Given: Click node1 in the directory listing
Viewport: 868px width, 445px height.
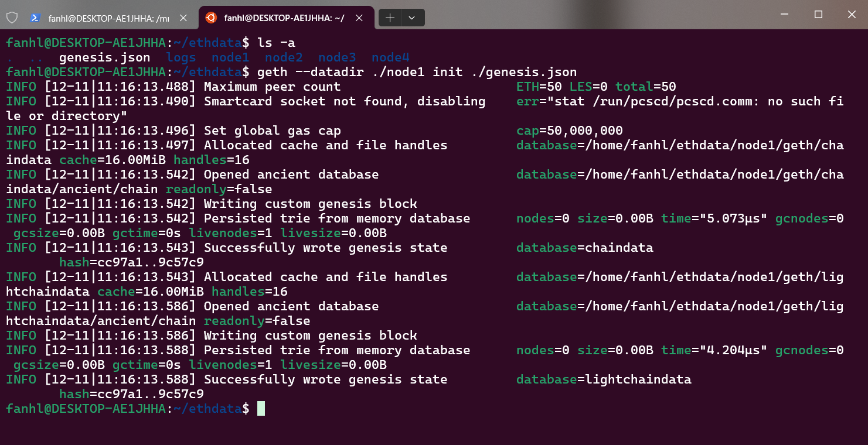Looking at the screenshot, I should click(x=230, y=57).
